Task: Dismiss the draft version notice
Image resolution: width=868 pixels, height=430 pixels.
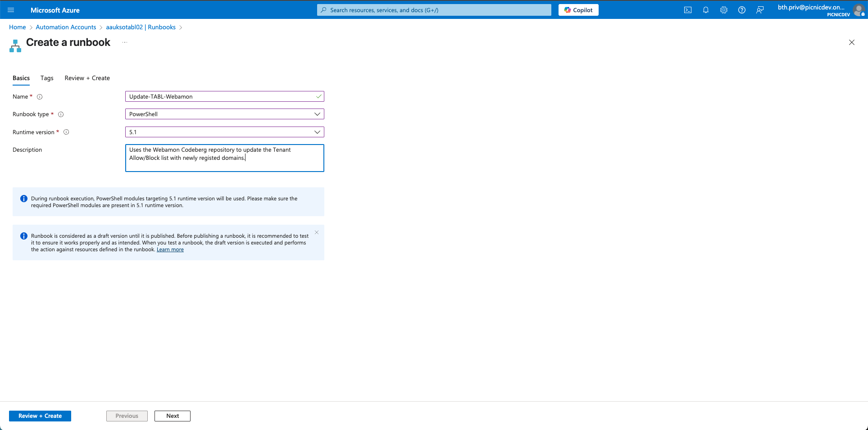Action: click(317, 232)
